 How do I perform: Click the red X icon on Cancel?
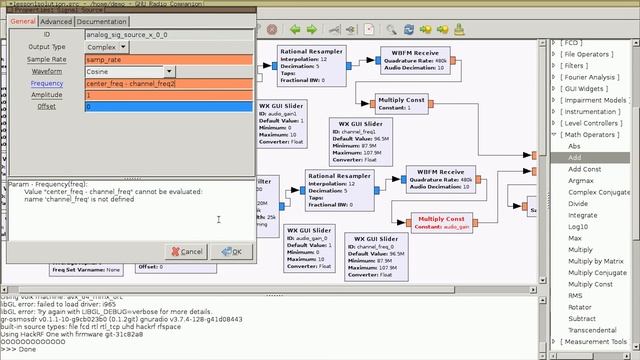(x=176, y=251)
